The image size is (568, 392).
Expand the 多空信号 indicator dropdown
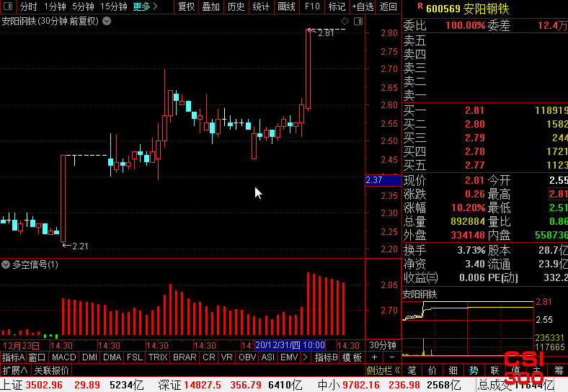[x=6, y=264]
